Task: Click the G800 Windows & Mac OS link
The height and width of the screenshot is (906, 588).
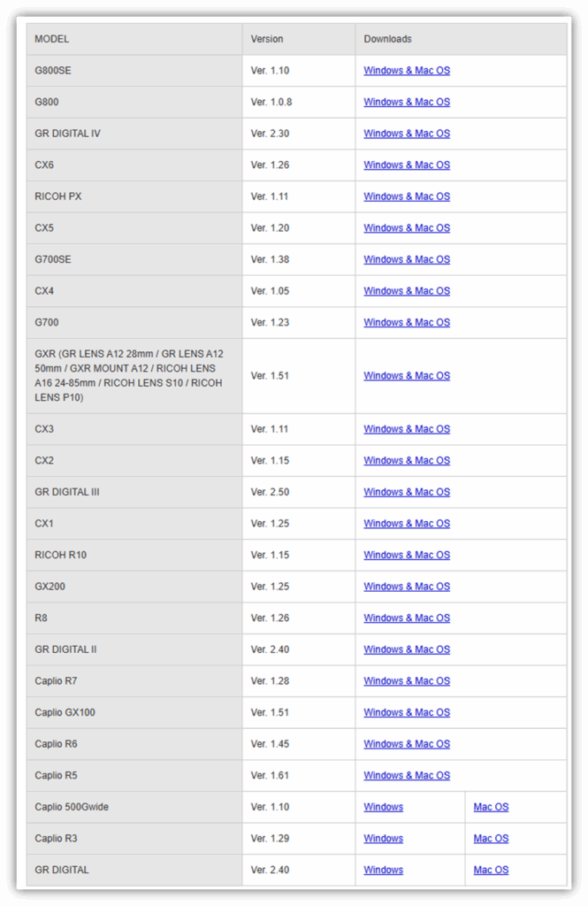Action: coord(407,102)
